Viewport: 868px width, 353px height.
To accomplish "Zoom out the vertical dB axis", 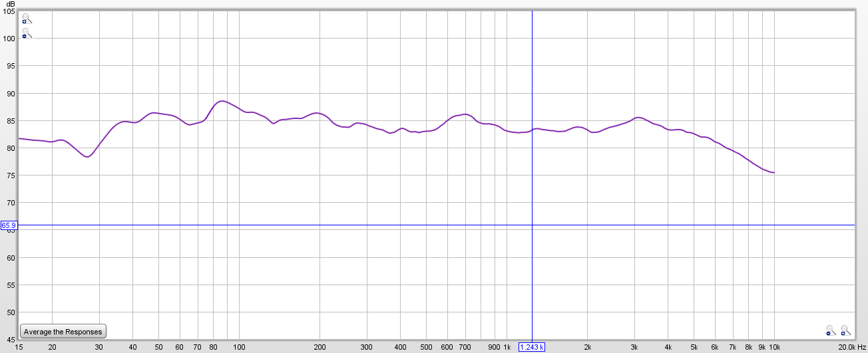I will 27,33.
